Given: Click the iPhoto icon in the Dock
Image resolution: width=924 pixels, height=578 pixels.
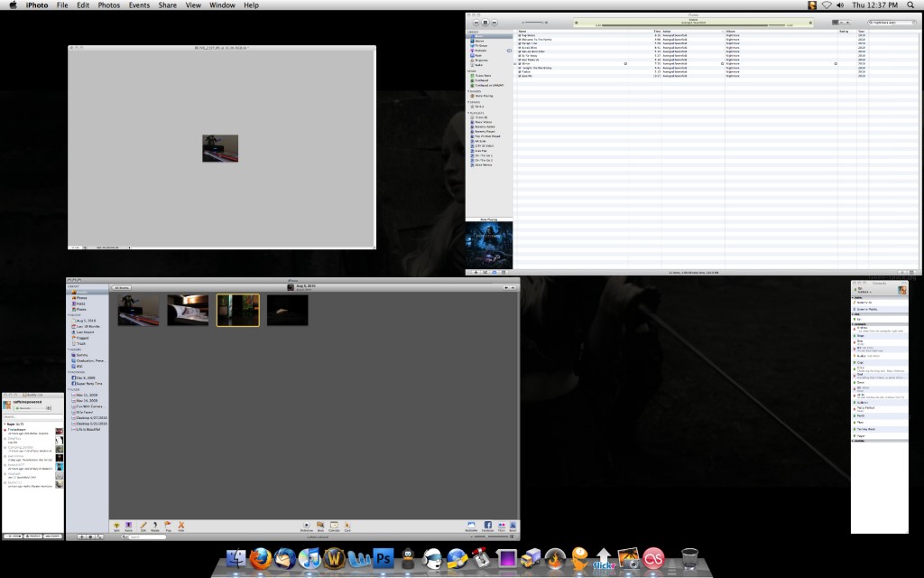Looking at the screenshot, I should pos(629,558).
